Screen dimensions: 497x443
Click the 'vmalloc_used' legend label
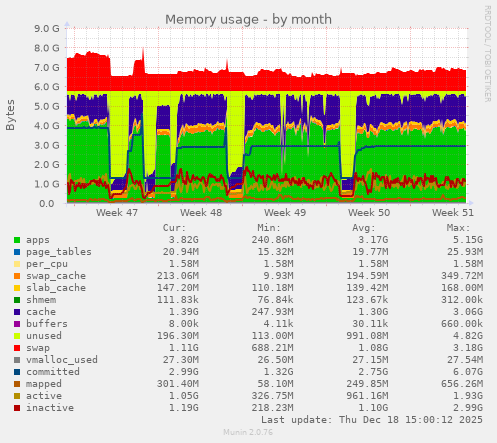[62, 360]
